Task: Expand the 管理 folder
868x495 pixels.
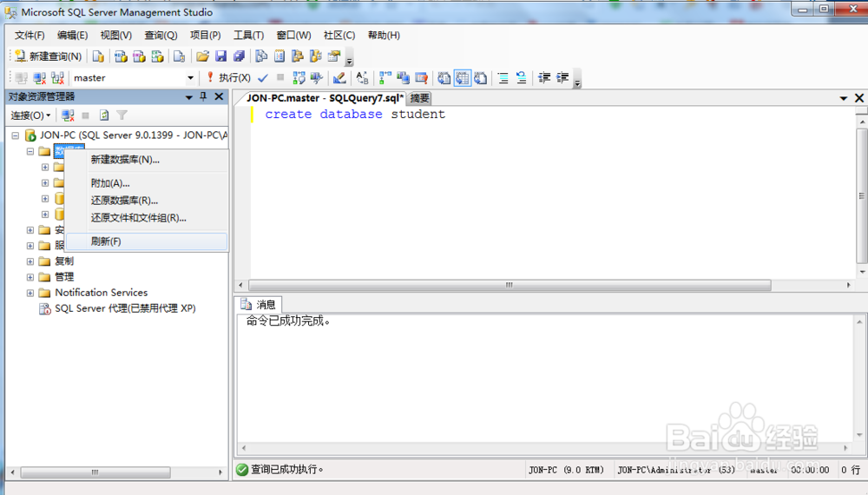Action: point(30,277)
